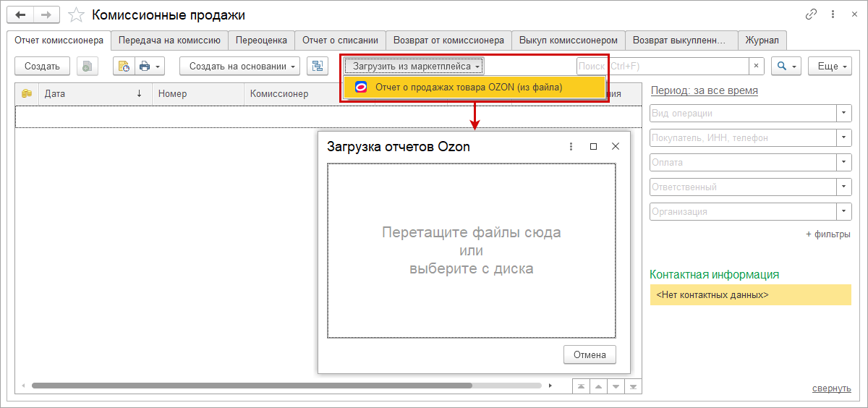Click the small left scroll arrow
The width and height of the screenshot is (868, 408).
click(22, 386)
